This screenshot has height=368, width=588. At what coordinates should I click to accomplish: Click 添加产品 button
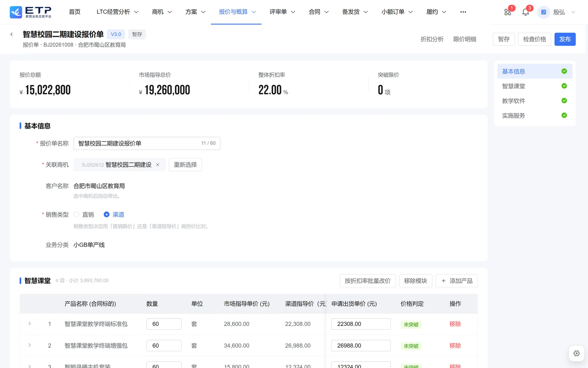[457, 281]
